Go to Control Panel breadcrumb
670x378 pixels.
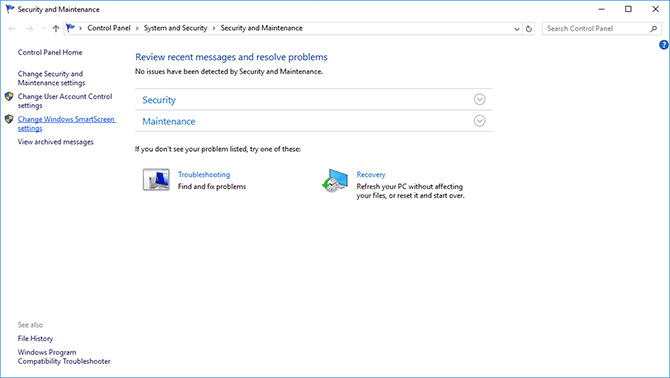point(109,28)
